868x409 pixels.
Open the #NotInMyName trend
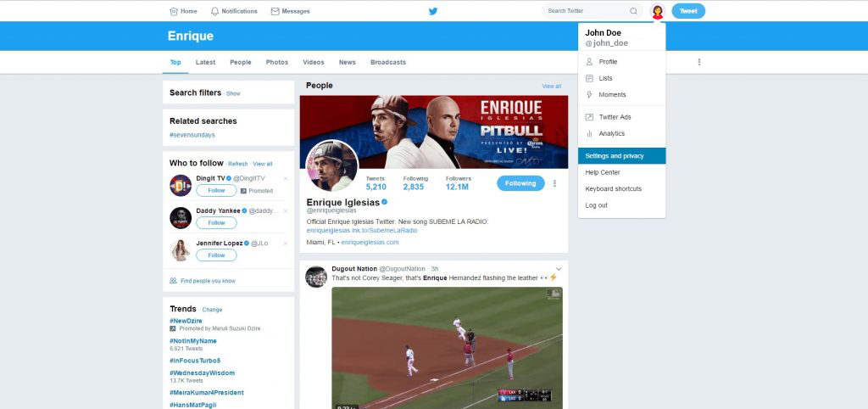coord(193,341)
